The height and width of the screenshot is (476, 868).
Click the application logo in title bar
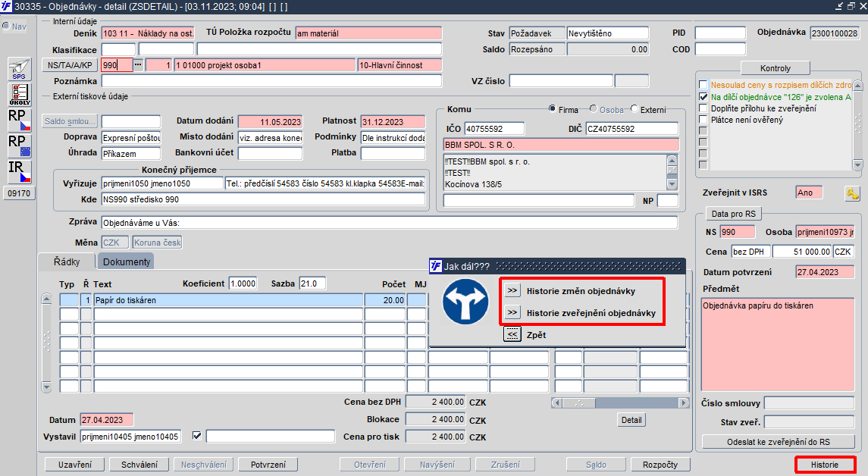click(6, 6)
